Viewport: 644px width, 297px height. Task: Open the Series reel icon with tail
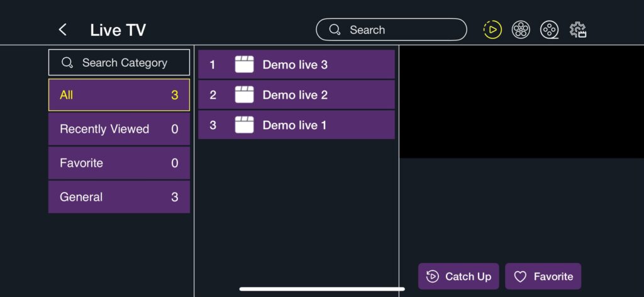[x=549, y=30]
